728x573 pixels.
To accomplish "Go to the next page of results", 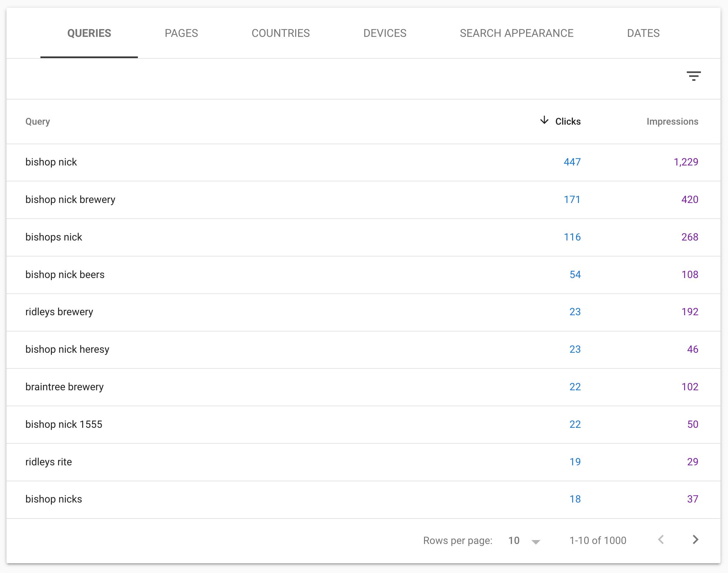I will (695, 540).
